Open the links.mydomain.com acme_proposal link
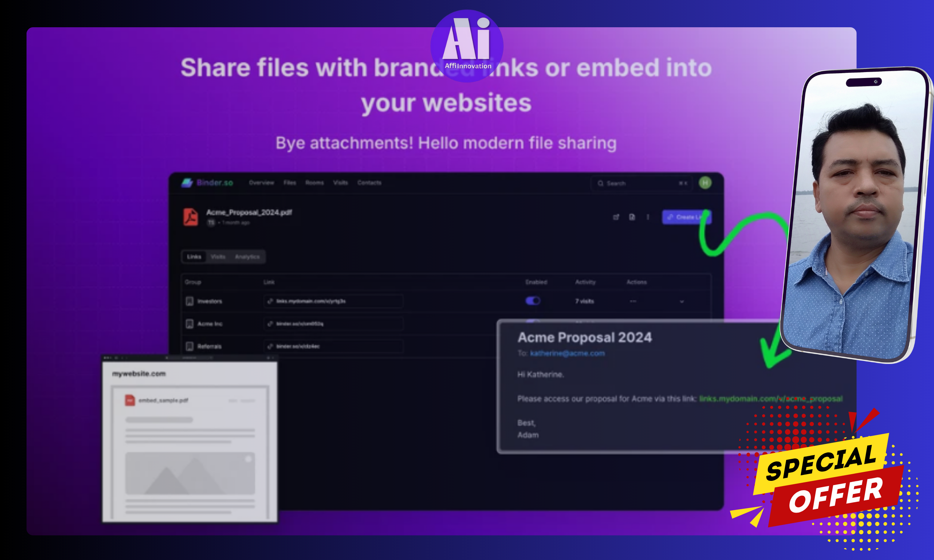934x560 pixels. (x=770, y=399)
